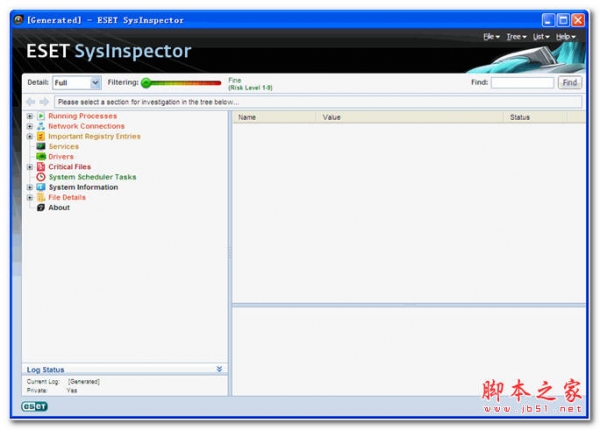Navigate back with the left arrow
600x430 pixels.
31,102
